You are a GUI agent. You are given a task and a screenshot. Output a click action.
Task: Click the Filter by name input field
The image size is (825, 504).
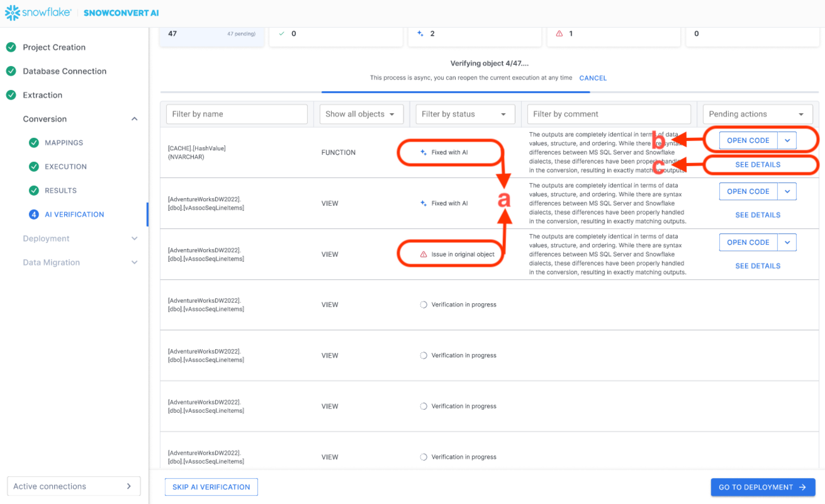click(236, 114)
